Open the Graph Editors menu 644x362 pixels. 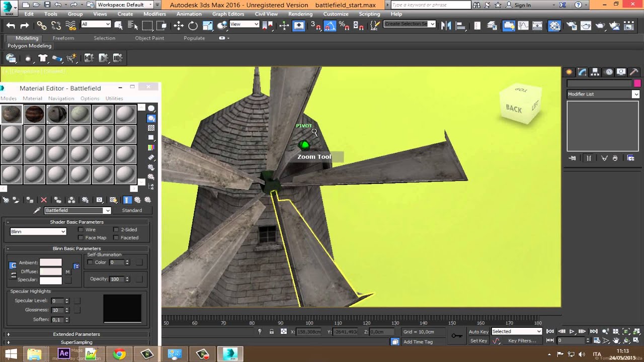click(228, 14)
